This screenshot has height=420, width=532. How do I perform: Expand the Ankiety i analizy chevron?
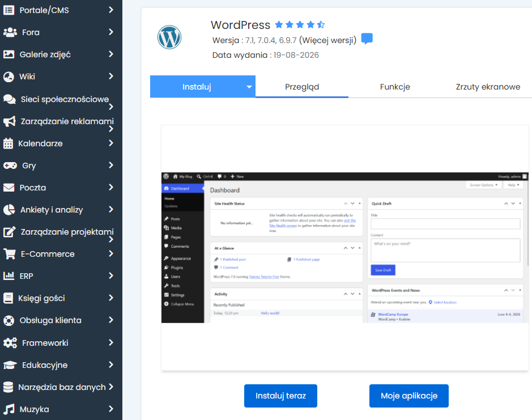coord(111,209)
